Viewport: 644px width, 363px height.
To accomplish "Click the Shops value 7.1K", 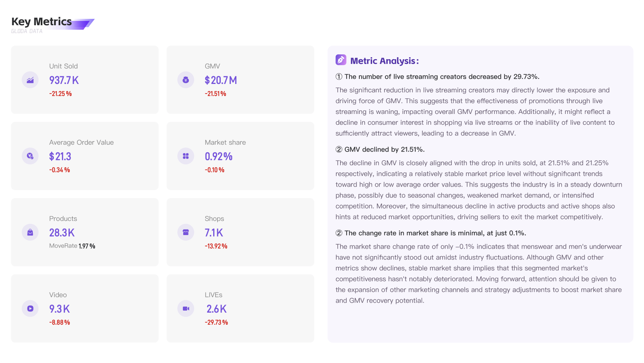I will (214, 233).
